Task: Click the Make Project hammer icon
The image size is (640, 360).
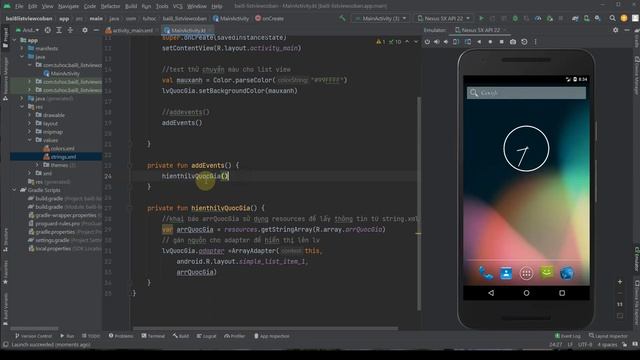Action: pyautogui.click(x=342, y=18)
